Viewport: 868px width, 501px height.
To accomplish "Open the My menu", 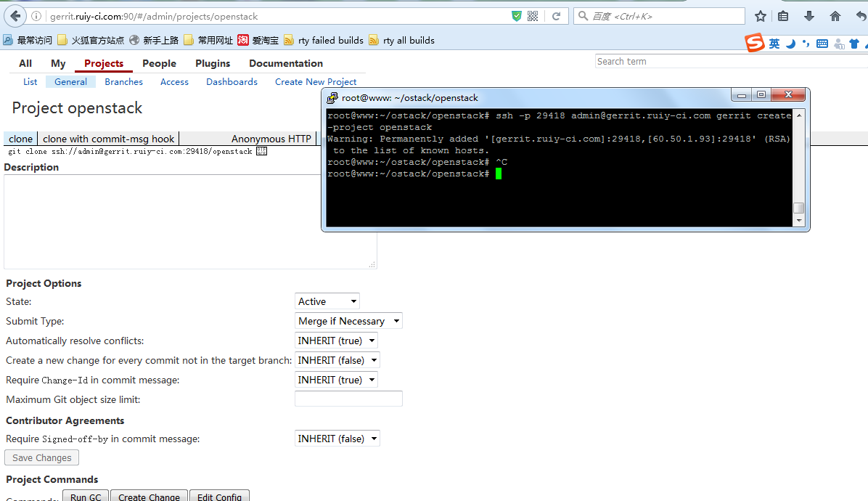I will coord(58,63).
